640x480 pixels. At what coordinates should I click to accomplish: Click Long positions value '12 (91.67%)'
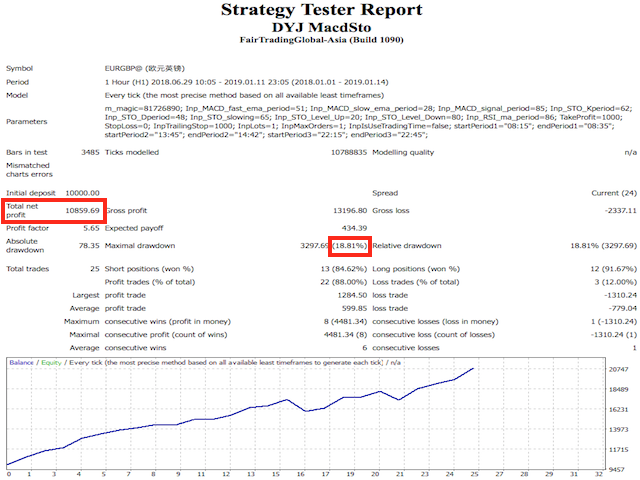pos(613,269)
